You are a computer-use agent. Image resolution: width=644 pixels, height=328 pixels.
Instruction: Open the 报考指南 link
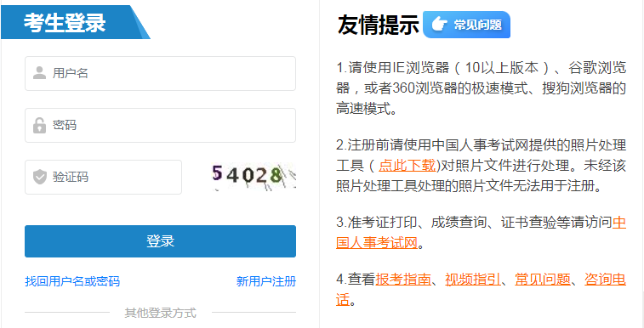click(403, 280)
